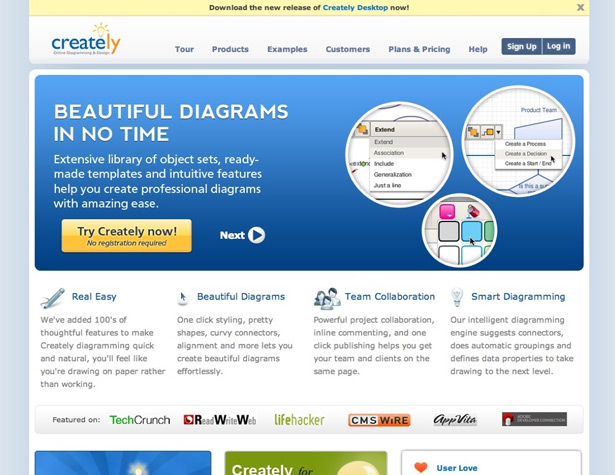Open the Creately Desktop link in banner
This screenshot has height=475, width=615.
coord(355,7)
